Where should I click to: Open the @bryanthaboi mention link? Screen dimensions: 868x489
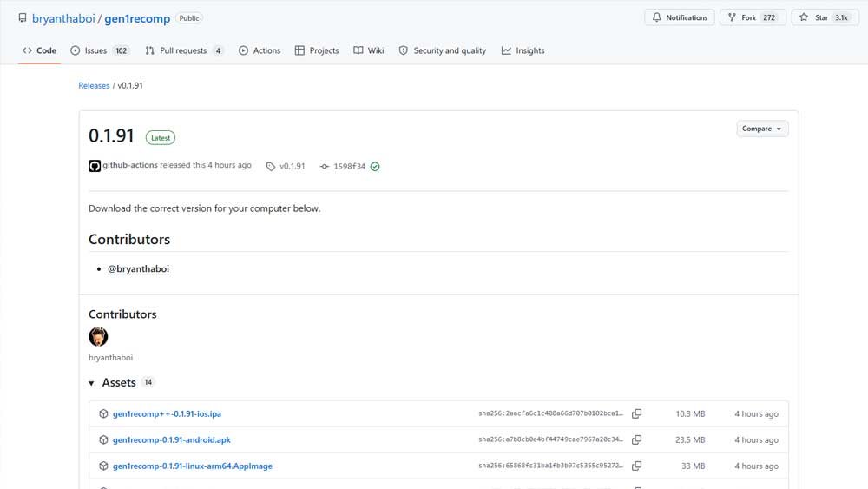tap(138, 268)
